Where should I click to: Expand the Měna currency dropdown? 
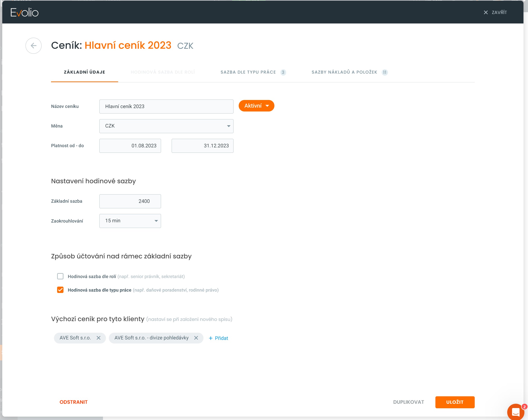(x=166, y=126)
